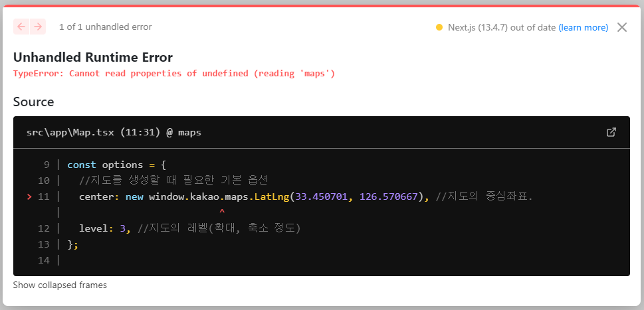
Task: Click line number 9 in code frame
Action: click(47, 165)
